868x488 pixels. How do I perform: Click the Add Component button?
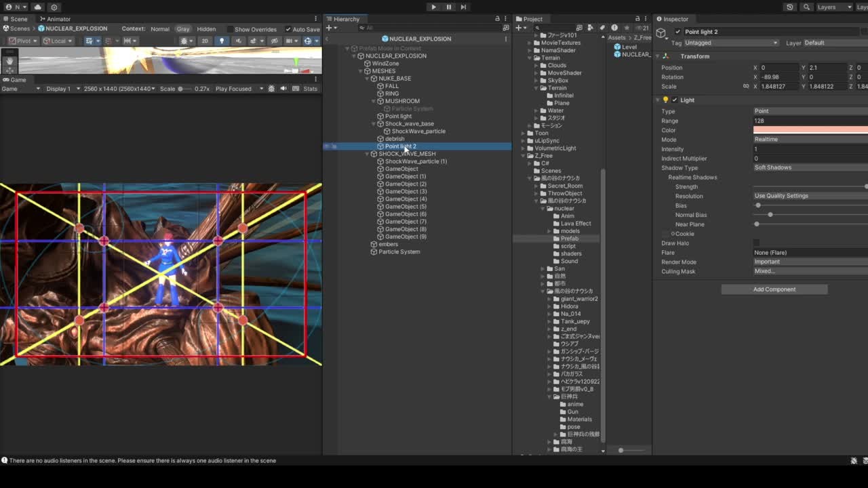point(774,289)
